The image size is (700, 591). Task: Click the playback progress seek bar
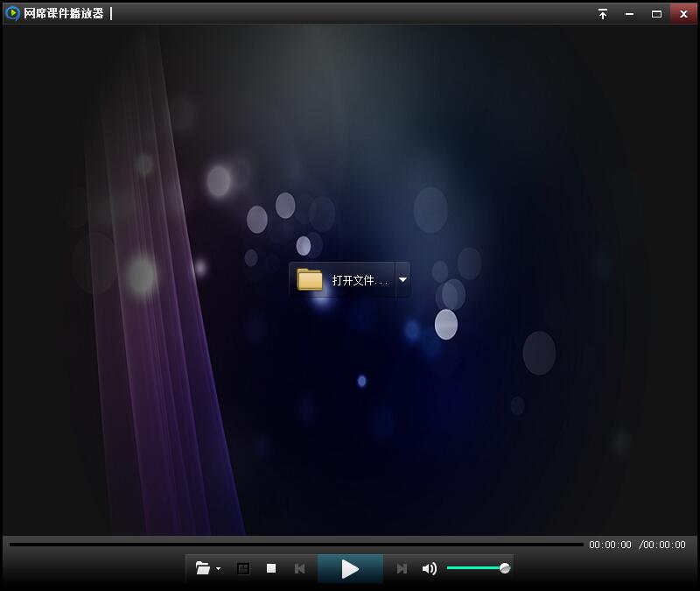point(296,545)
